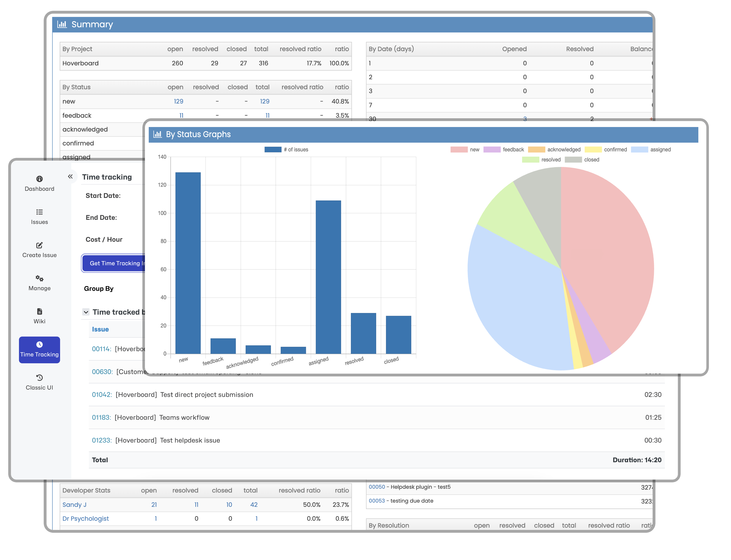731x560 pixels.
Task: Collapse the Time tracked section chevron
Action: tap(86, 312)
